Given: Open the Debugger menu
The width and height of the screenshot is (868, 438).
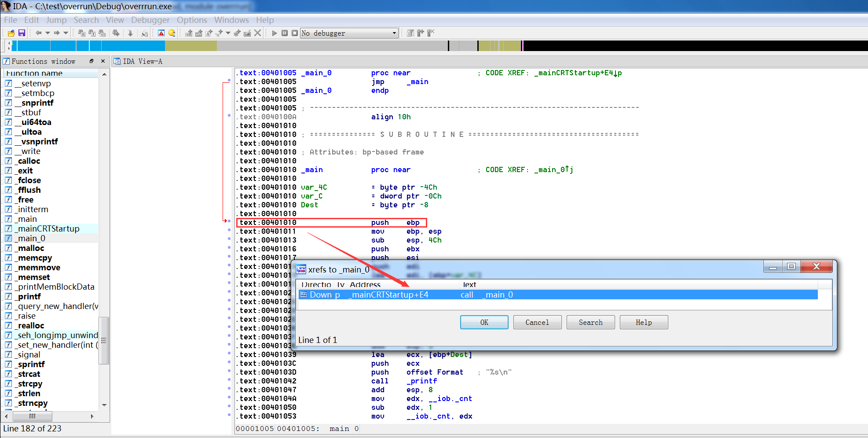Looking at the screenshot, I should 150,20.
